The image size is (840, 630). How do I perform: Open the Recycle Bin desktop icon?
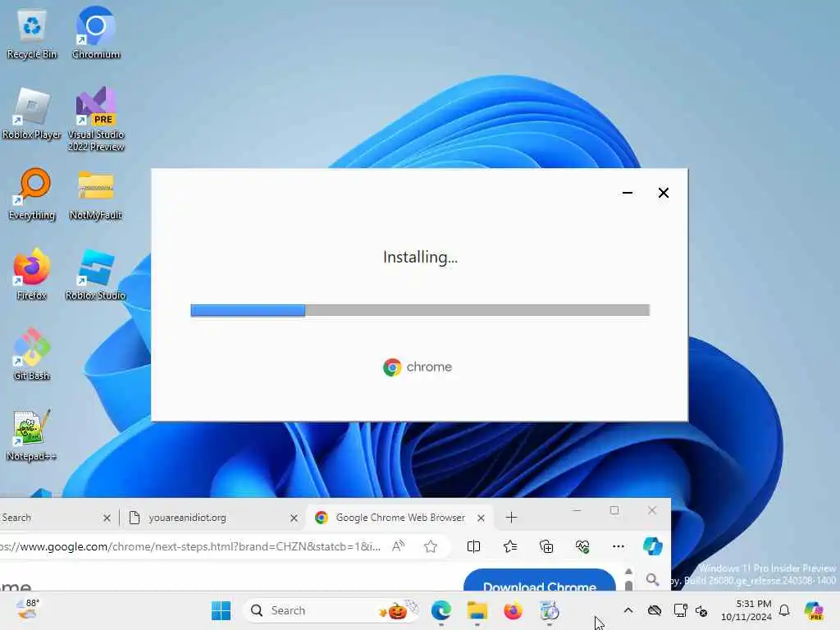point(32,33)
